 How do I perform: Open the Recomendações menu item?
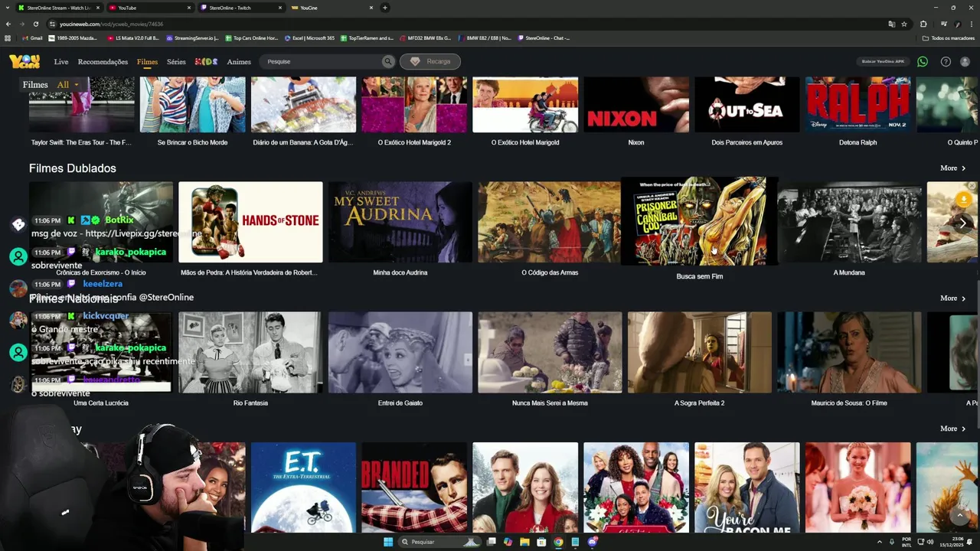[x=103, y=62]
